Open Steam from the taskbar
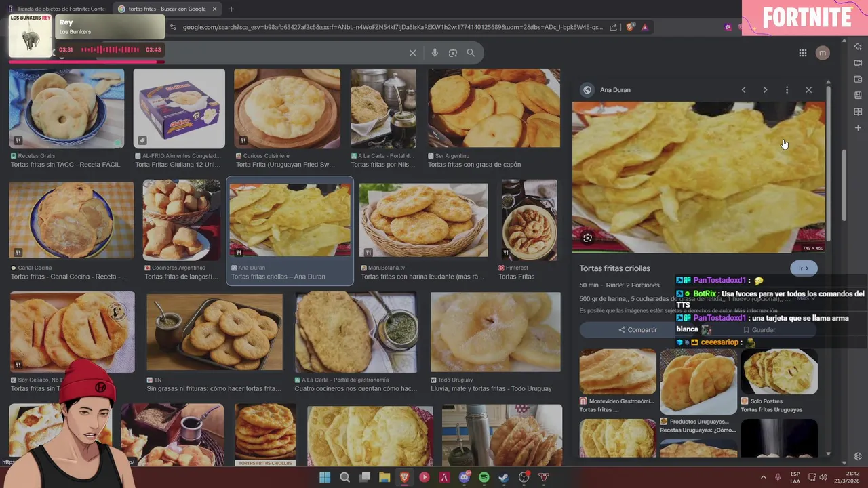Screen dimensions: 868x488 (504, 477)
